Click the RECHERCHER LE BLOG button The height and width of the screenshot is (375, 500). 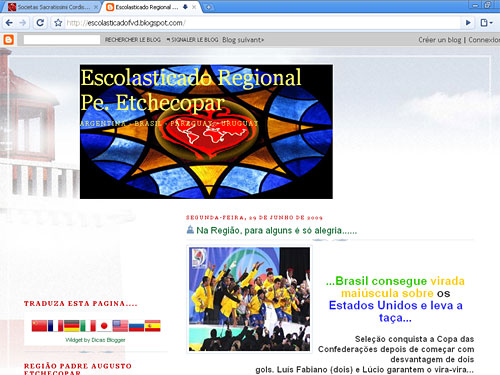pos(133,40)
